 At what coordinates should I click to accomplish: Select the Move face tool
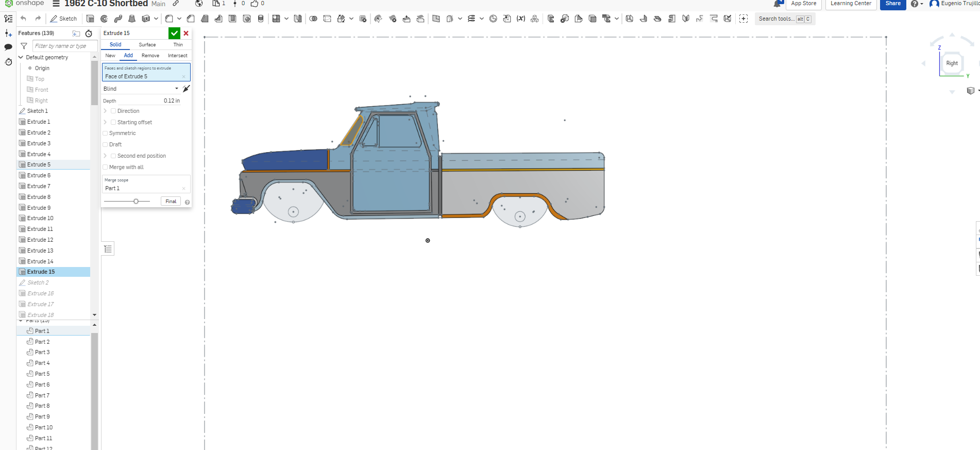pyautogui.click(x=407, y=19)
